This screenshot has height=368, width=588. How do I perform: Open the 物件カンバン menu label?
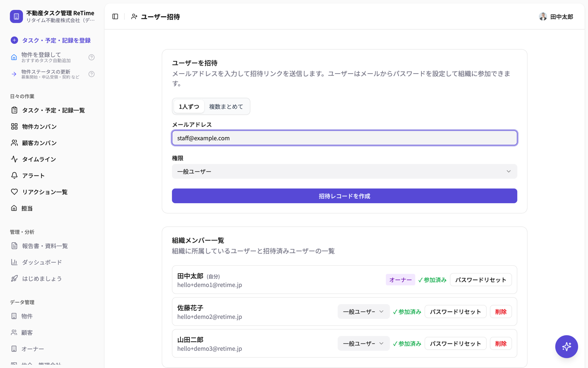(39, 126)
